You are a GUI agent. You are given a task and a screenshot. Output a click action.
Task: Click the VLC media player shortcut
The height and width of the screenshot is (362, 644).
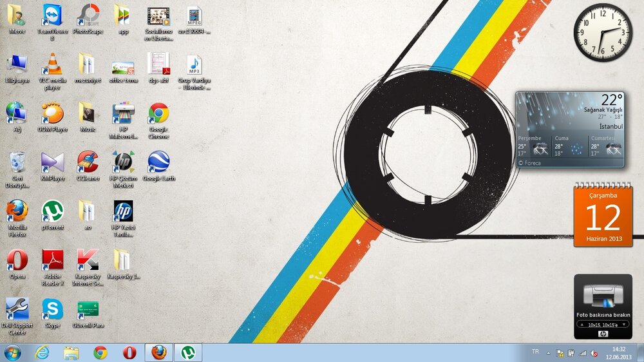[52, 64]
